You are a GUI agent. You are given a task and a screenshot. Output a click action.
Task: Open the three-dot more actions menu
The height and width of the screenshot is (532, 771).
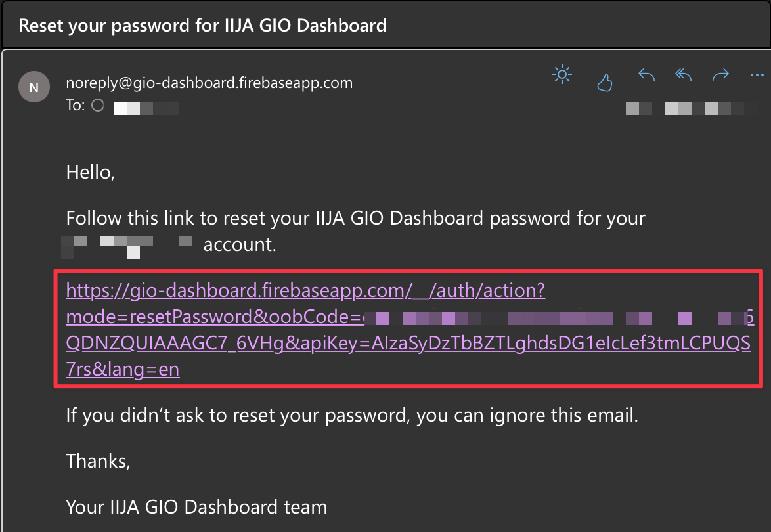coord(757,76)
